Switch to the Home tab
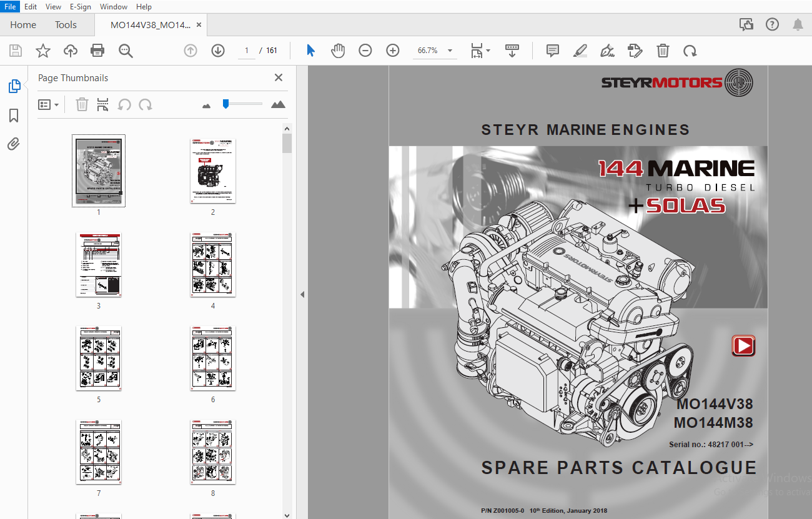Screen dimensions: 812x519 tap(23, 25)
